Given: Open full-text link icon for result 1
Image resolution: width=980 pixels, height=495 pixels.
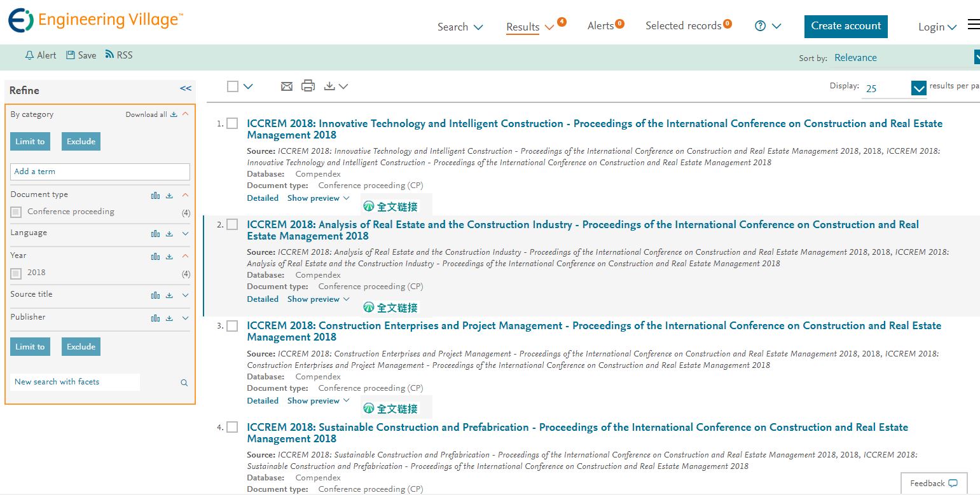Looking at the screenshot, I should (x=390, y=207).
